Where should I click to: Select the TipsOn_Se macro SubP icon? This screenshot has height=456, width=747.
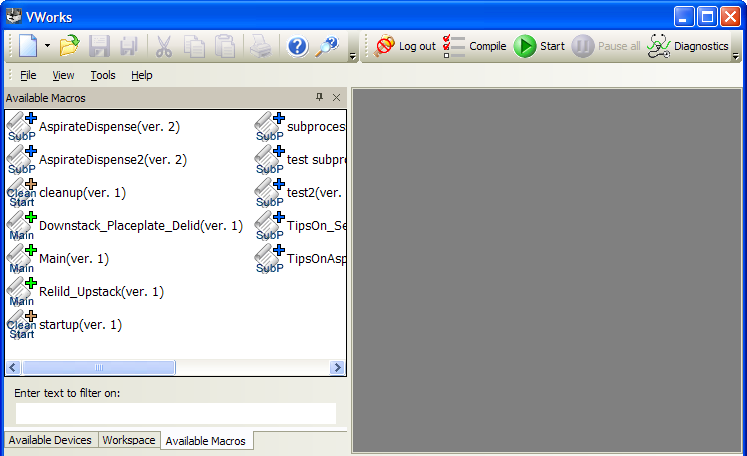coord(270,225)
